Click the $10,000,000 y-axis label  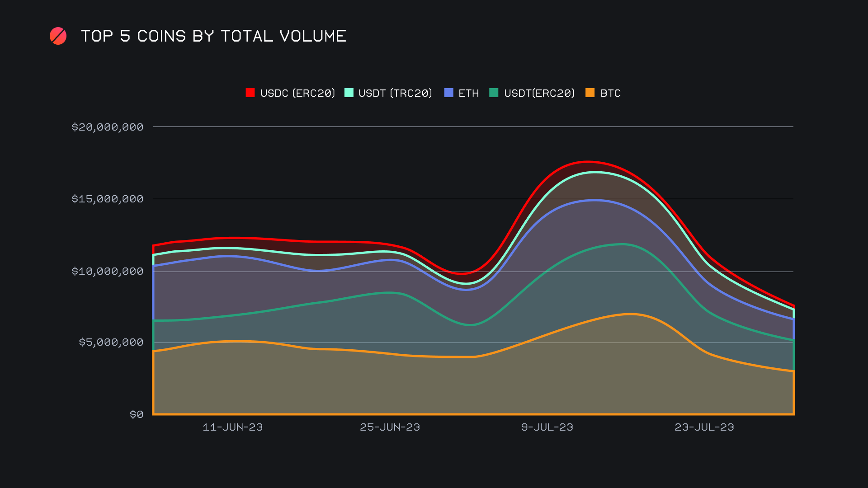[108, 271]
